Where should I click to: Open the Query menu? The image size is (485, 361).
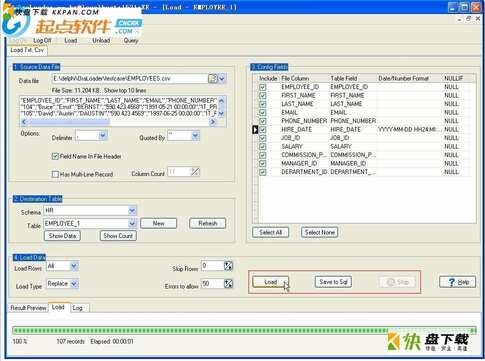tap(131, 40)
